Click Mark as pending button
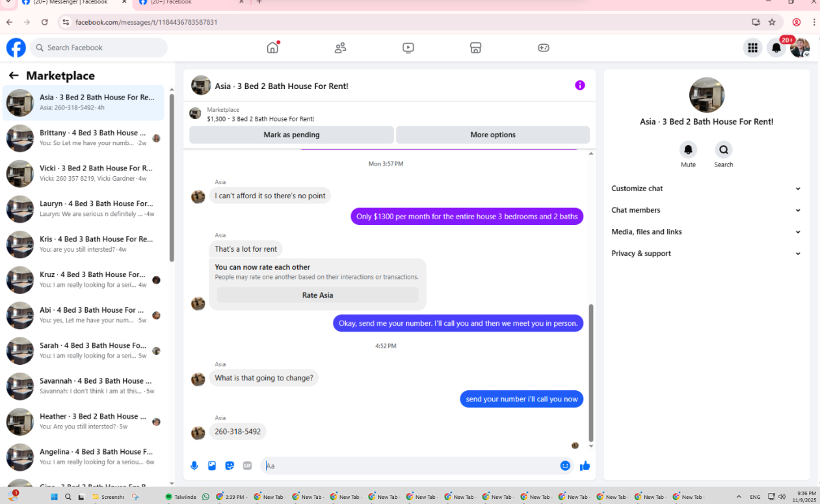 [x=291, y=135]
